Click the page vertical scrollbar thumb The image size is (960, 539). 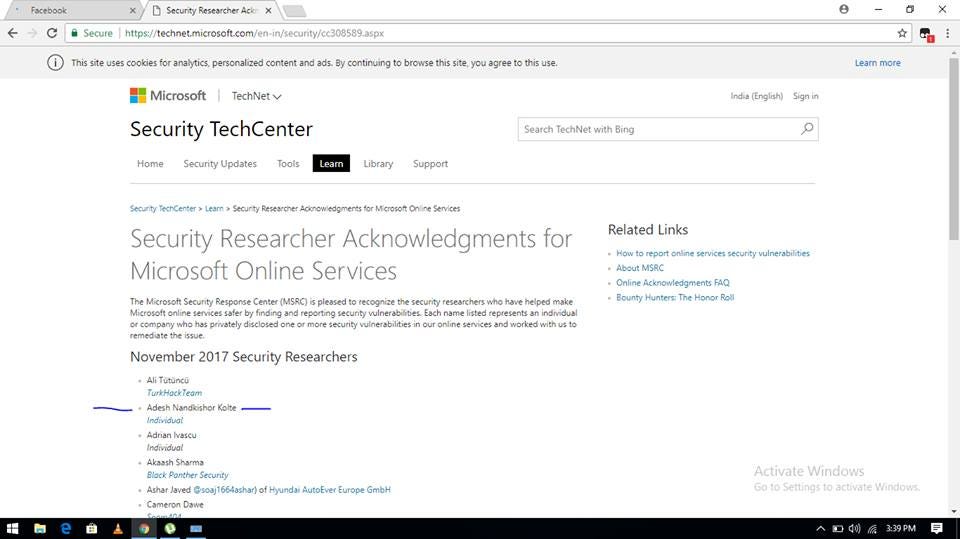click(953, 149)
